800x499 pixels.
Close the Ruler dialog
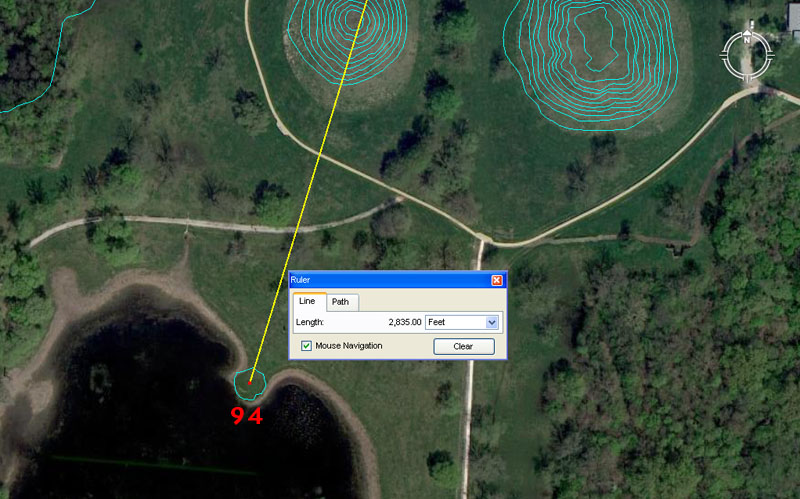497,280
